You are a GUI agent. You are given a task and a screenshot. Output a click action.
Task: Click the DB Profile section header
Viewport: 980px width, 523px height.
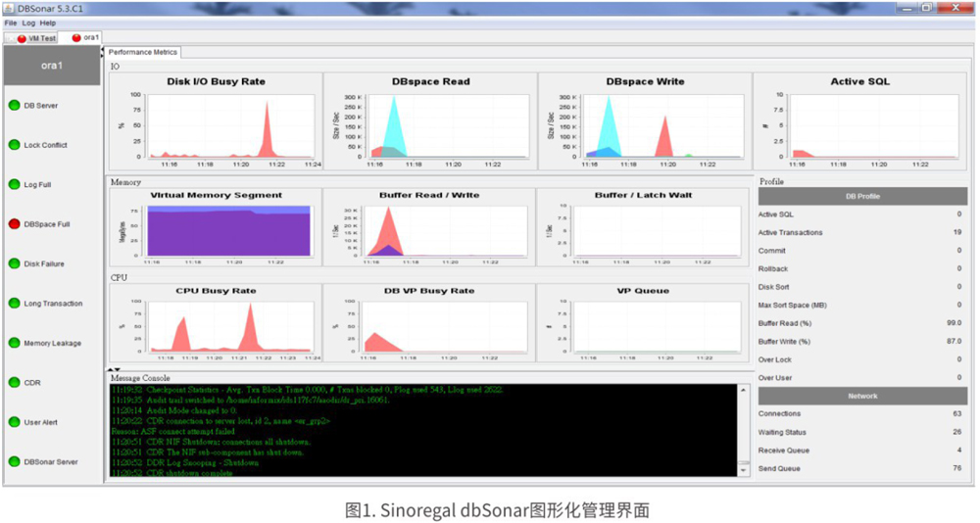[862, 196]
